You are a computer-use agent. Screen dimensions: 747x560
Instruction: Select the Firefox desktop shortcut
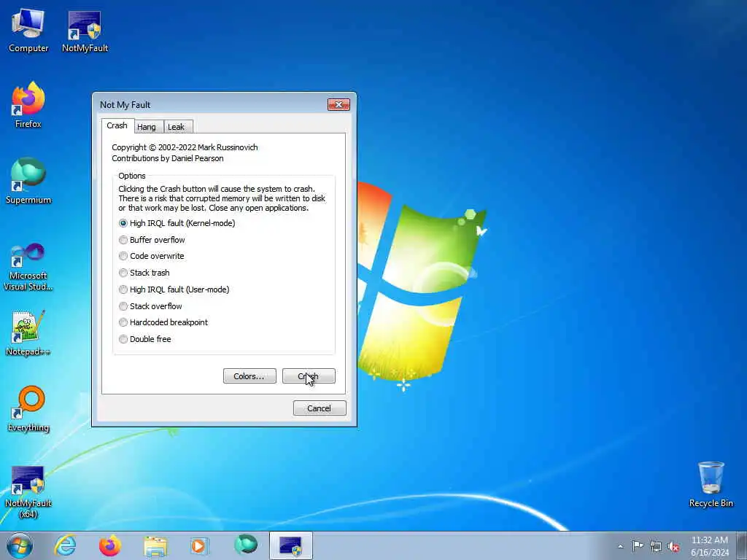tap(28, 105)
